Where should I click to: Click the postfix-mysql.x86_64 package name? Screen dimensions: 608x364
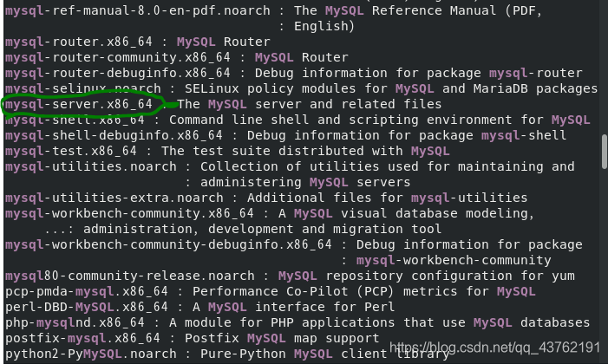coord(82,338)
